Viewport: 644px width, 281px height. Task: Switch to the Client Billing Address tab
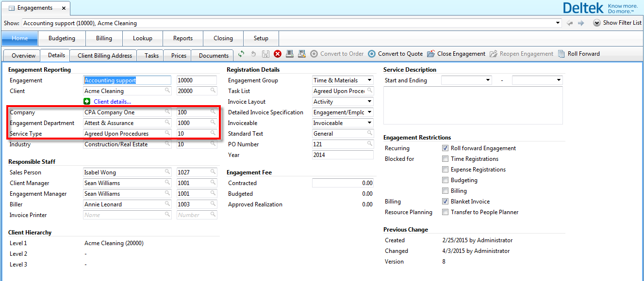coord(105,56)
